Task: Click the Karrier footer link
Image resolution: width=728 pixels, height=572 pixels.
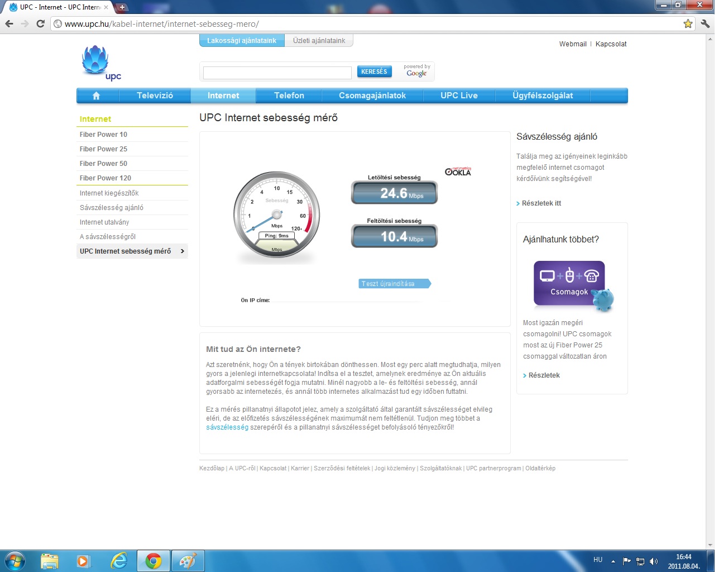Action: point(300,469)
